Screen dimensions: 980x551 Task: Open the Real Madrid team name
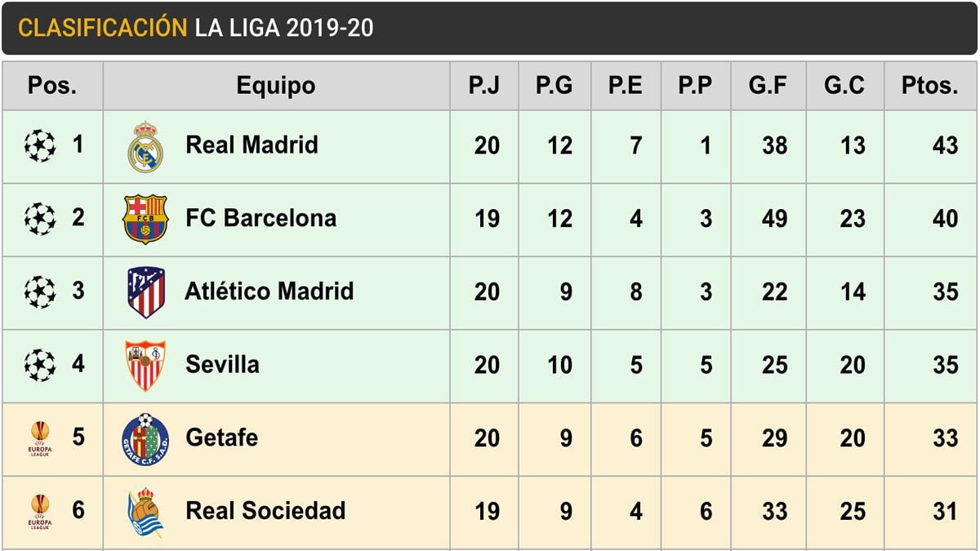tap(252, 145)
